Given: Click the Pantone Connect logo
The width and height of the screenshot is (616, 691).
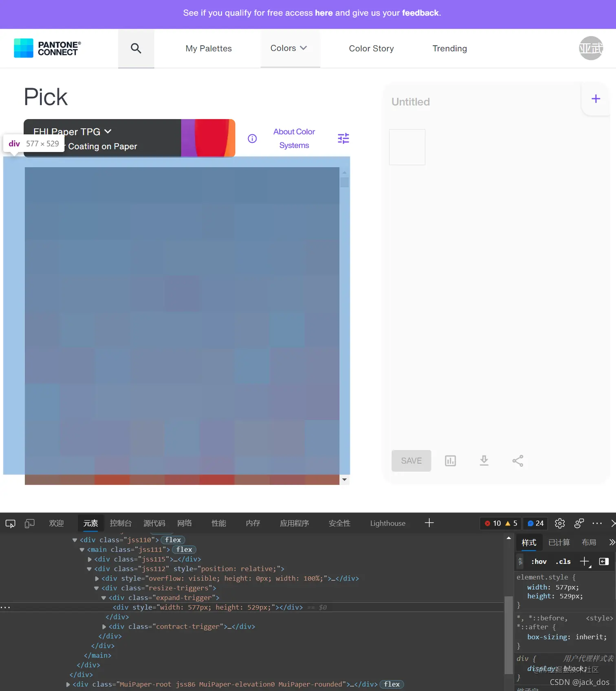Looking at the screenshot, I should click(47, 48).
